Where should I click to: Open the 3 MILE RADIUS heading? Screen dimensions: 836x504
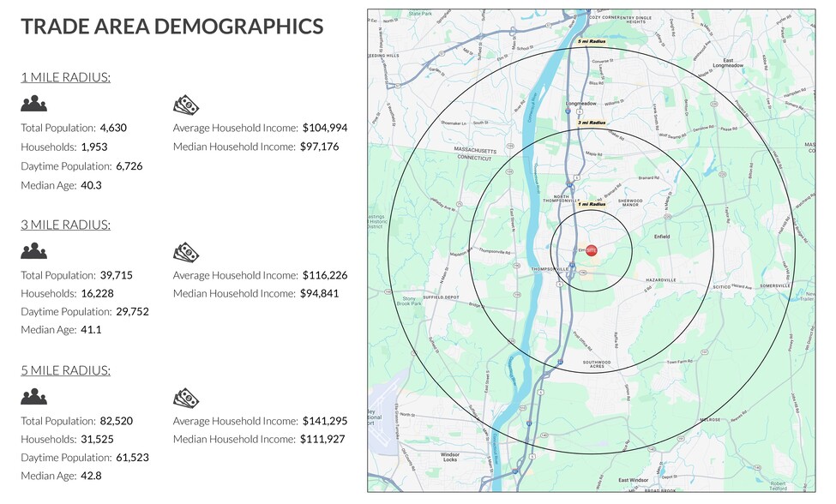(65, 225)
